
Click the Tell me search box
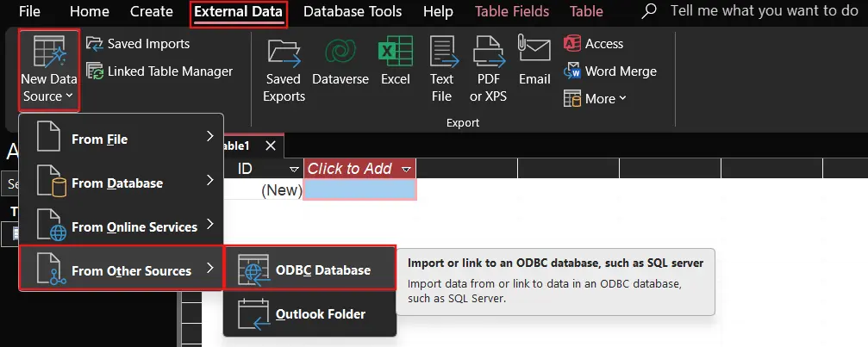click(764, 11)
